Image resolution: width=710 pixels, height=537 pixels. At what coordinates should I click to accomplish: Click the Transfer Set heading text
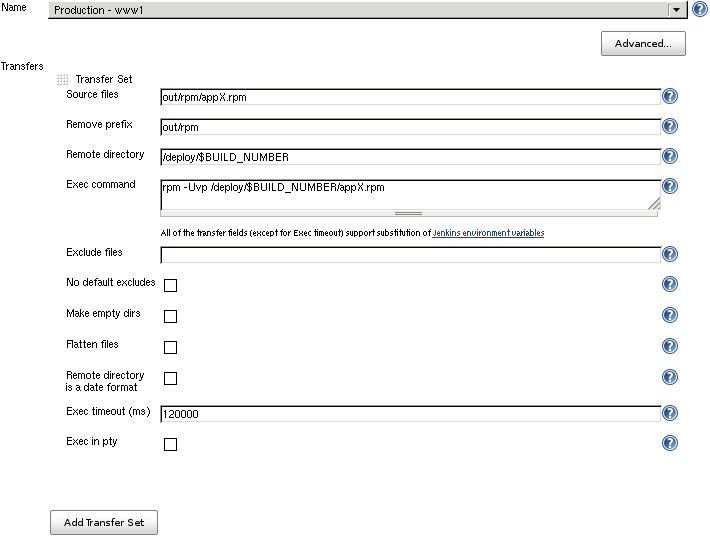pos(104,79)
